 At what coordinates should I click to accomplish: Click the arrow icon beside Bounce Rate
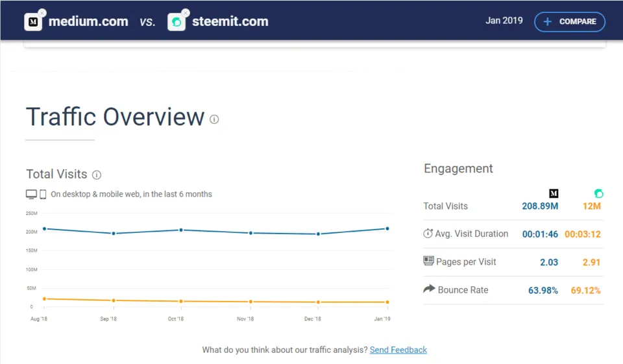[x=429, y=289]
